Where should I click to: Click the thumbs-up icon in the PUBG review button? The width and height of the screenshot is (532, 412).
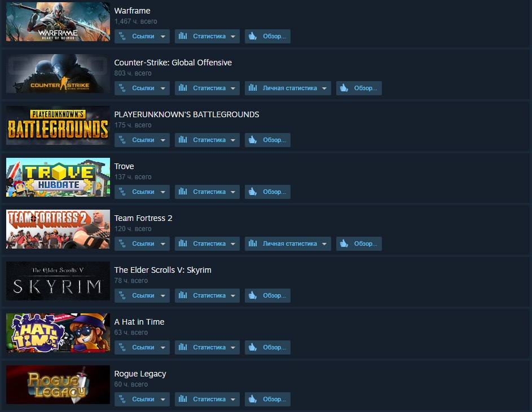click(x=252, y=140)
